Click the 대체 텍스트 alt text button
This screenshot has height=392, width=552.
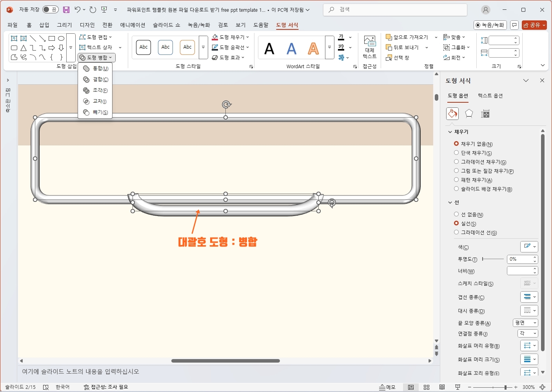pyautogui.click(x=370, y=47)
